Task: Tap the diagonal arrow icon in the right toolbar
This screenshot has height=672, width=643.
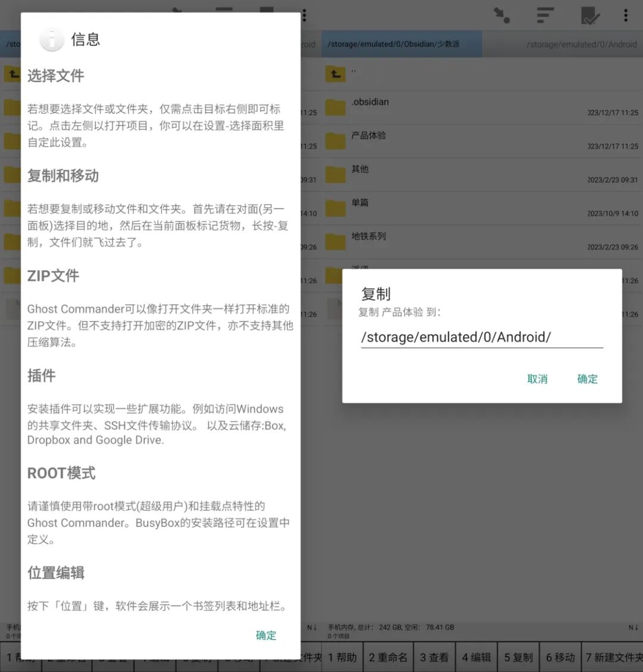Action: [x=501, y=15]
